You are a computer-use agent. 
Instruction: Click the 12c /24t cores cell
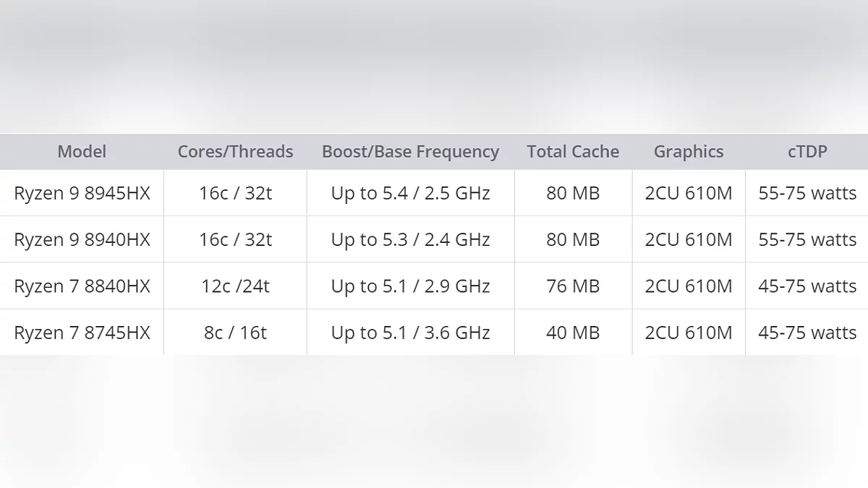(x=235, y=286)
